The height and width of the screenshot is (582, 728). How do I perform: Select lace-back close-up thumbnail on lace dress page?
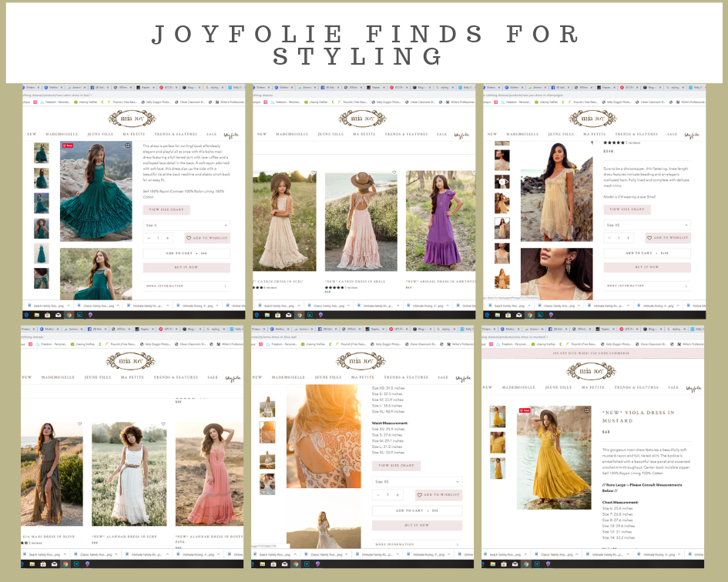[x=267, y=433]
